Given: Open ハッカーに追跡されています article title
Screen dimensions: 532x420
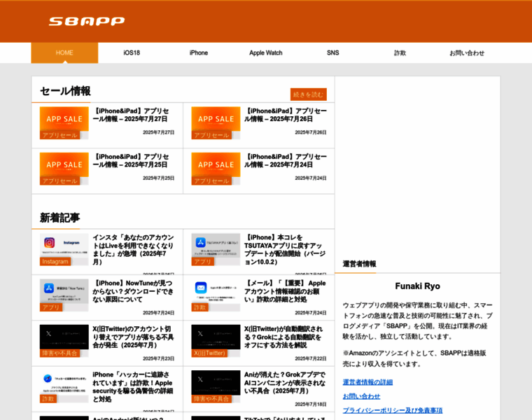Looking at the screenshot, I should pyautogui.click(x=133, y=387).
